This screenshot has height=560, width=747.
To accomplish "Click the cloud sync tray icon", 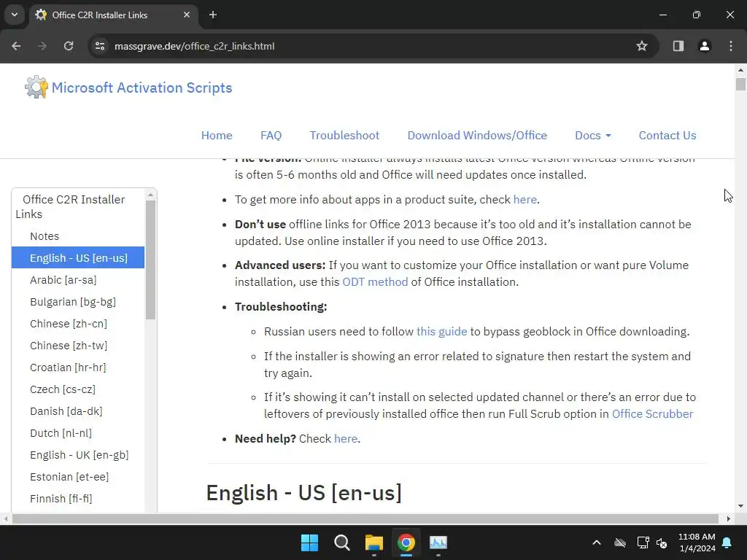I will [x=620, y=542].
